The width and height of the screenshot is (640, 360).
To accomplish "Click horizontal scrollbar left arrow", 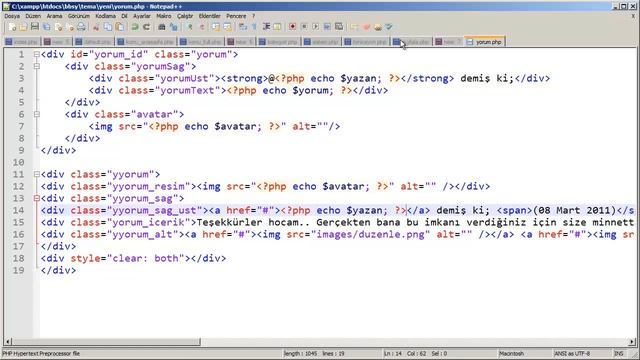I will click(x=8, y=342).
